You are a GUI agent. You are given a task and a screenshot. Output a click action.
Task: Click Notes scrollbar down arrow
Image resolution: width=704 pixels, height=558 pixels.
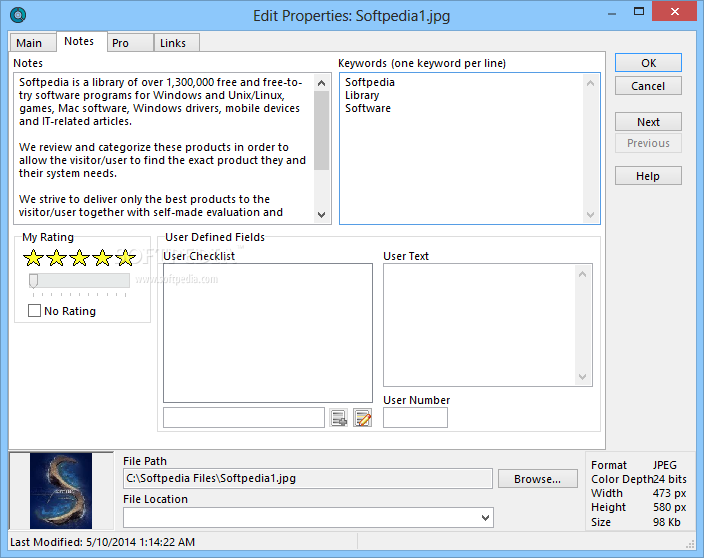321,215
